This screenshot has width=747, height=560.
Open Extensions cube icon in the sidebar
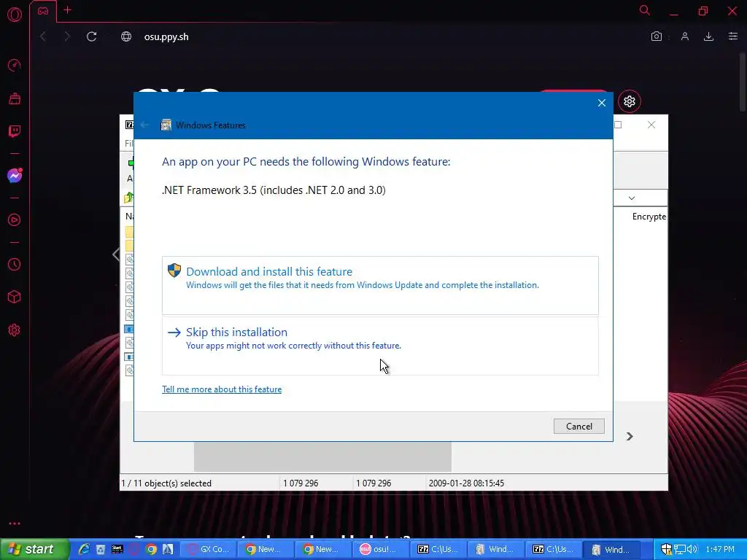point(15,297)
